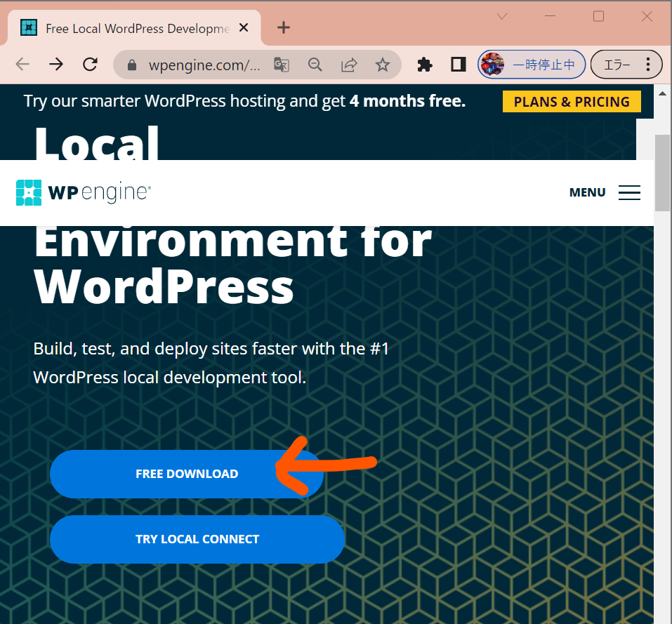This screenshot has width=672, height=624.
Task: Click the エラー browser menu button
Action: (626, 65)
